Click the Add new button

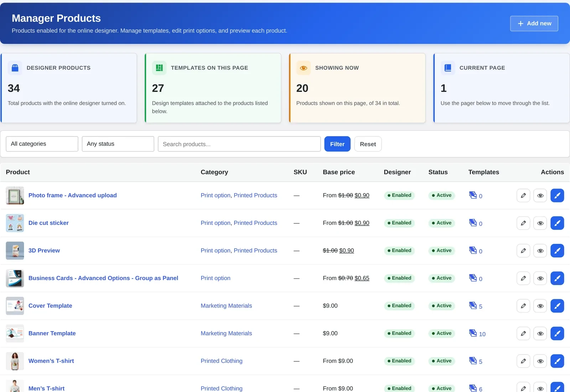[x=534, y=24]
